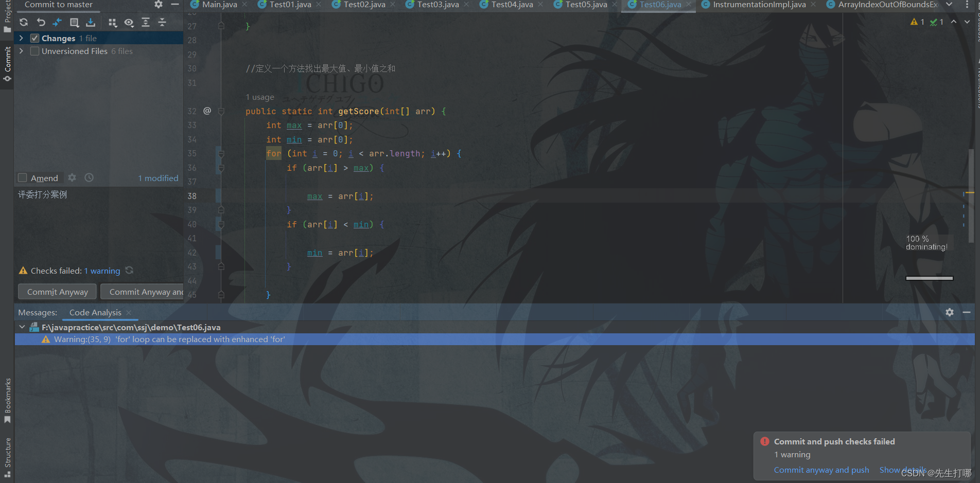Uncheck the Changes checkbox

(x=35, y=38)
